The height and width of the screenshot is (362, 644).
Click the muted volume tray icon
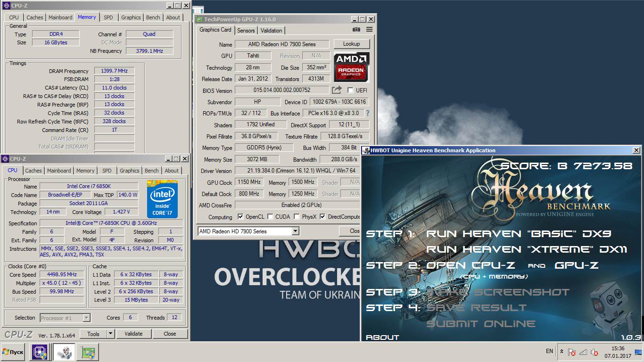click(x=594, y=352)
